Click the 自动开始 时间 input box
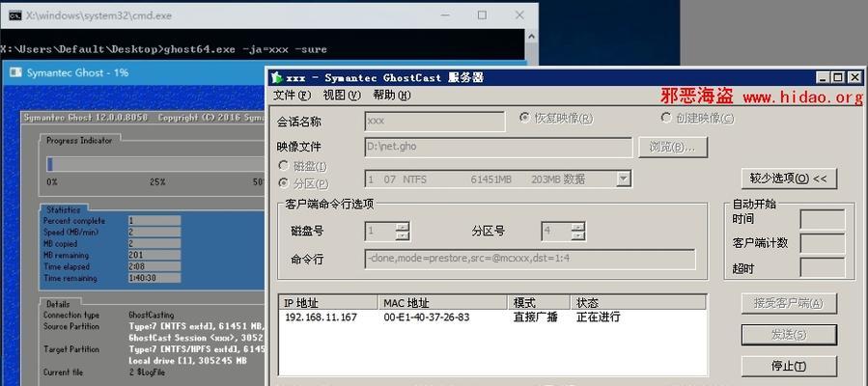 coord(823,220)
